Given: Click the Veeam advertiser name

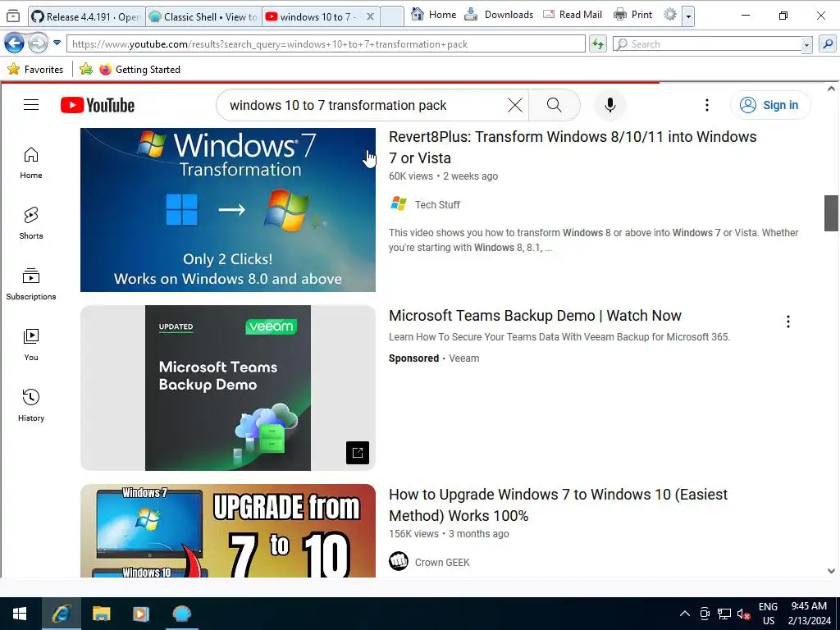Looking at the screenshot, I should (x=464, y=358).
